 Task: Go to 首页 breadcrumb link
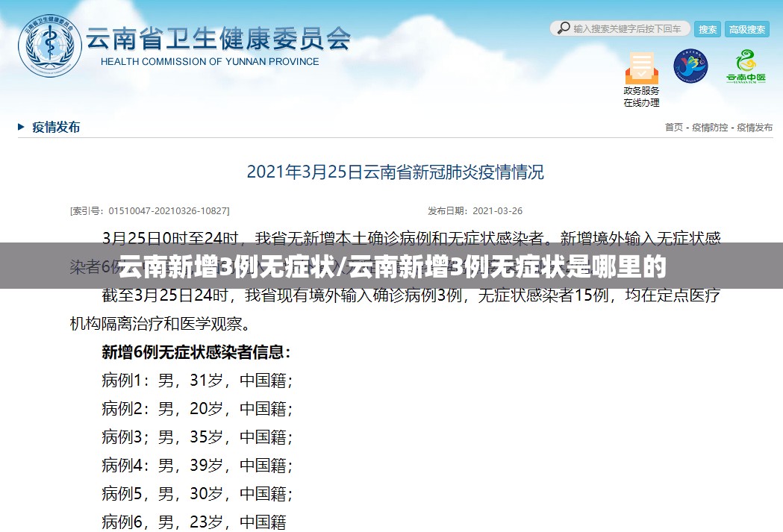(x=673, y=128)
